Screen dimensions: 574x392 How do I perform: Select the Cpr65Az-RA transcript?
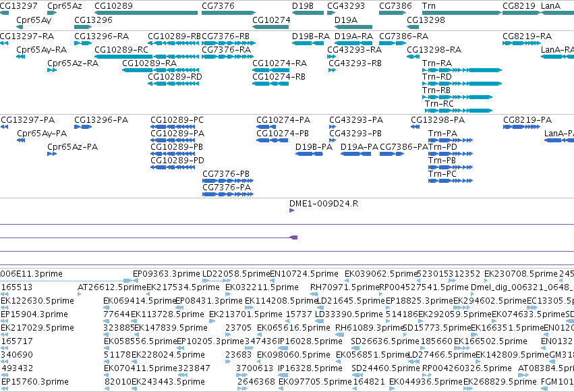pyautogui.click(x=52, y=70)
